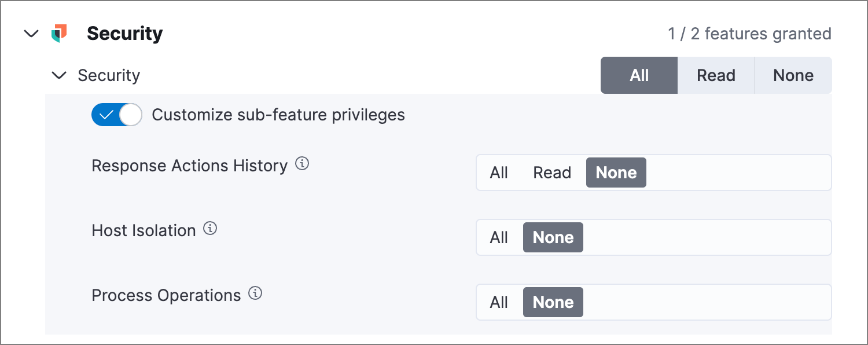Set Process Operations privilege to None
The image size is (868, 345).
[x=553, y=302]
